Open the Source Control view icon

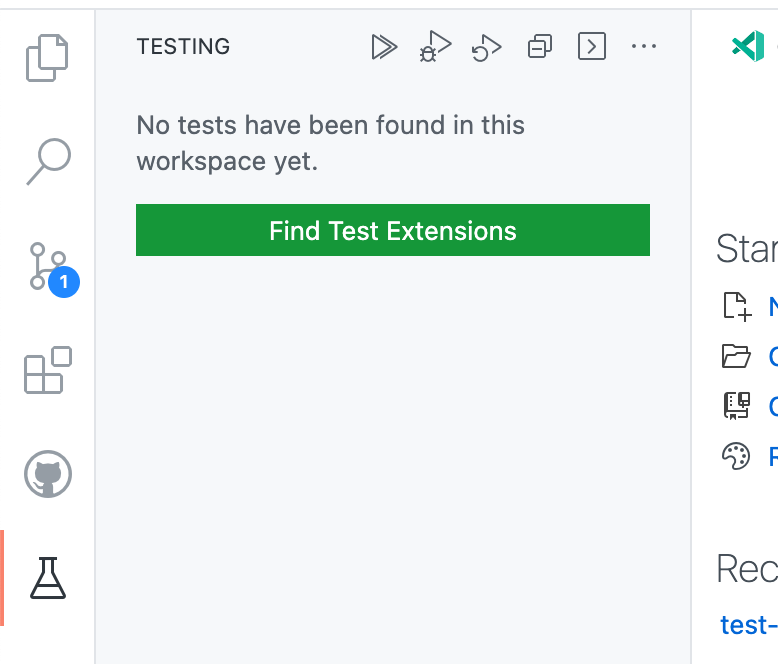point(48,266)
